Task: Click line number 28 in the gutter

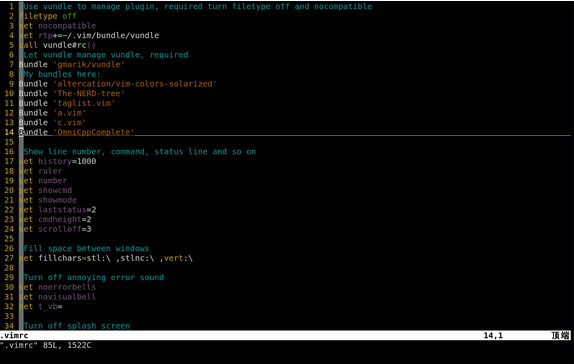Action: pos(9,268)
